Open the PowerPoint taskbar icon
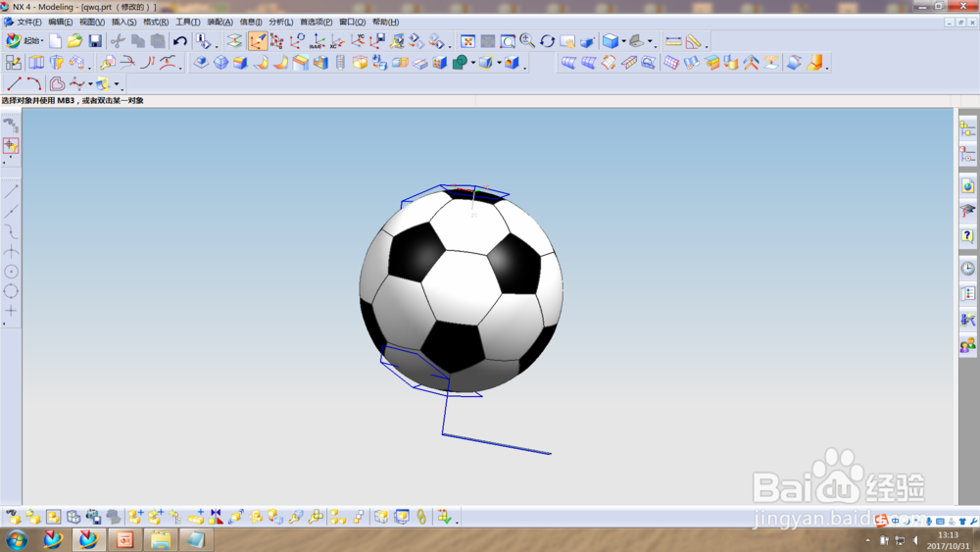980x552 pixels. pos(124,539)
